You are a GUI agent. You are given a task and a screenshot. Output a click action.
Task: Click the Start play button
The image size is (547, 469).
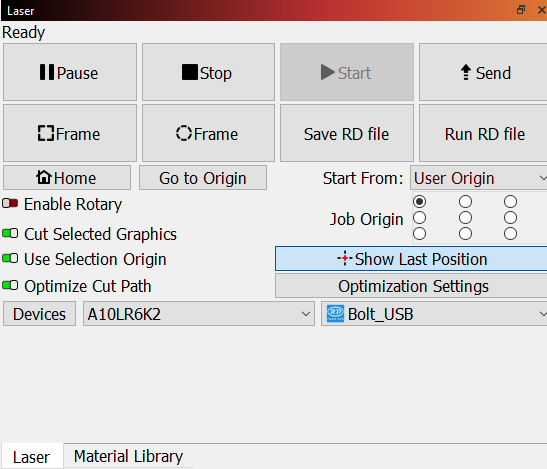point(347,72)
